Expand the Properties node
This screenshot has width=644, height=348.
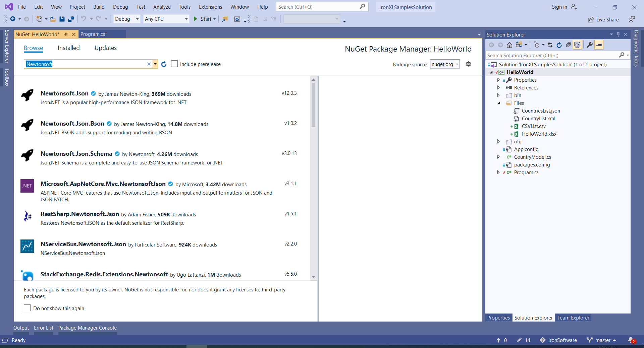pos(498,80)
